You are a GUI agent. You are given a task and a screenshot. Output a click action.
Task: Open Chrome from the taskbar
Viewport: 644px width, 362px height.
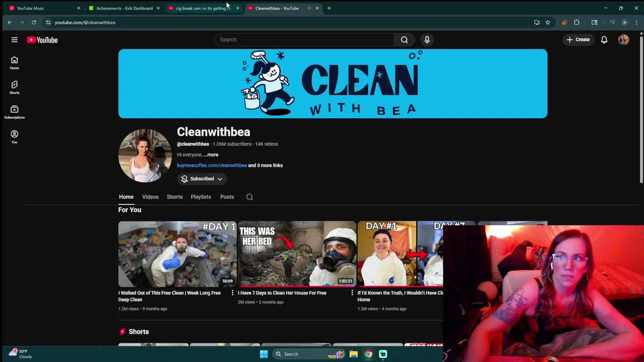368,354
